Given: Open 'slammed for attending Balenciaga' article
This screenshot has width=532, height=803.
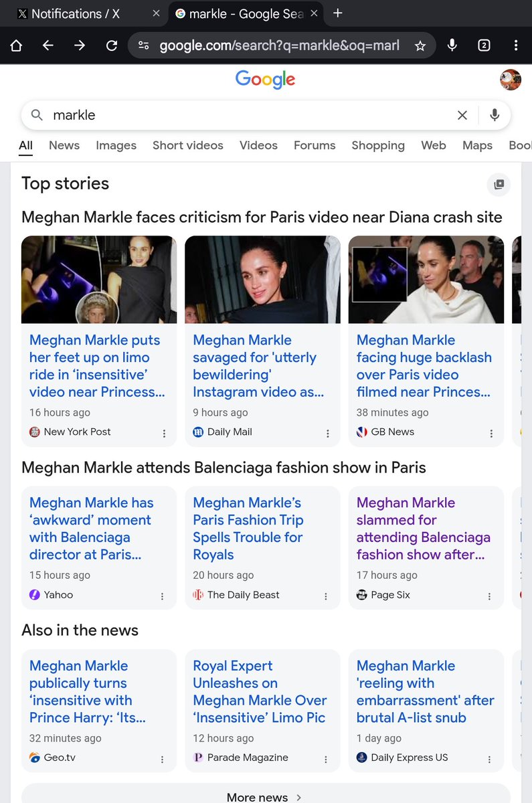Looking at the screenshot, I should tap(424, 529).
